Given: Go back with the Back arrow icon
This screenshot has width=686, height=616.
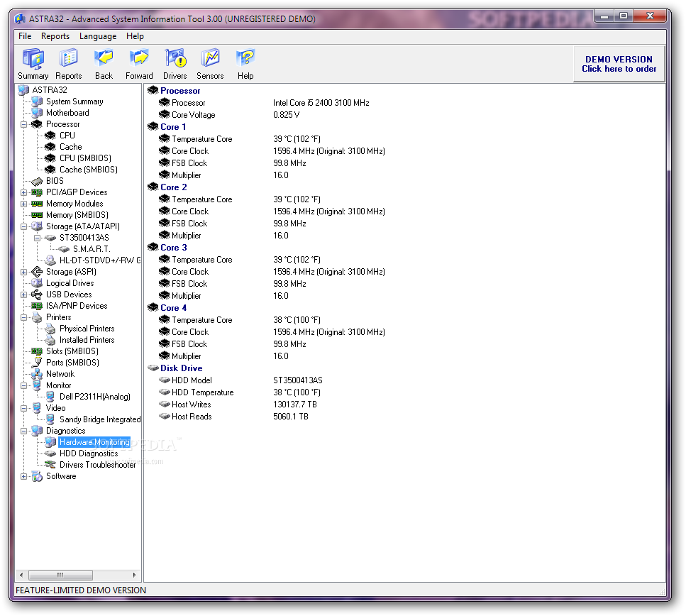Looking at the screenshot, I should click(104, 58).
